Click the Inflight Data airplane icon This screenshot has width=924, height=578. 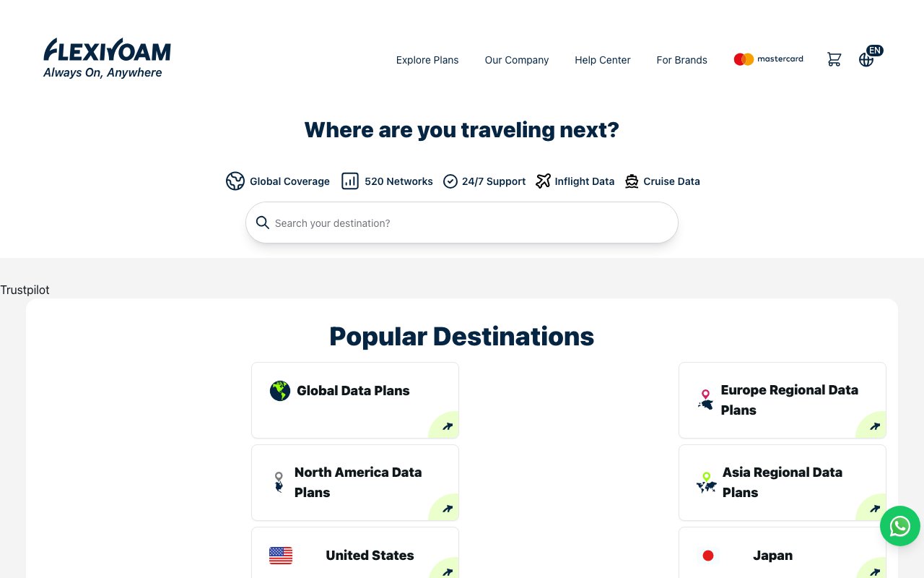[x=543, y=181]
